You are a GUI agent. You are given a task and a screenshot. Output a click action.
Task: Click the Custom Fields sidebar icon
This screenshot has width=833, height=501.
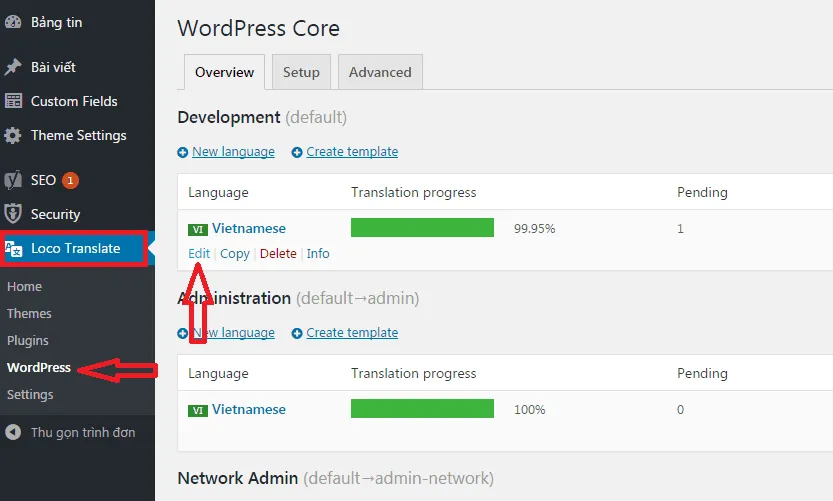tap(13, 101)
